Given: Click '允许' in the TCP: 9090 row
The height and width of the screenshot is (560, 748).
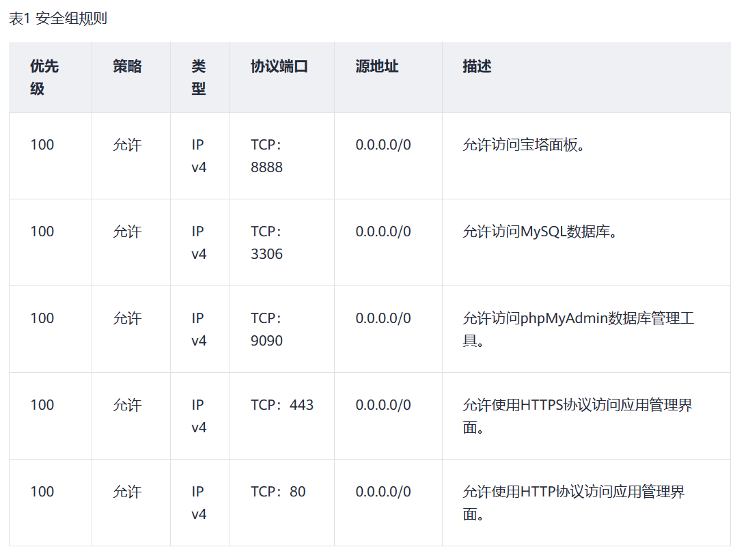Looking at the screenshot, I should (127, 319).
